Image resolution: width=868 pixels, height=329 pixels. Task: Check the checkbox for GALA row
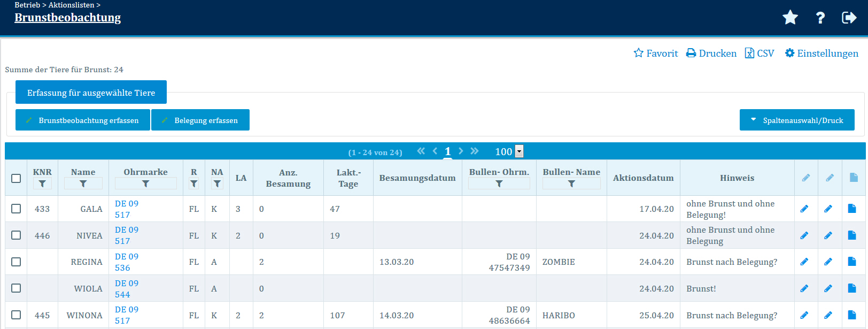pyautogui.click(x=16, y=209)
